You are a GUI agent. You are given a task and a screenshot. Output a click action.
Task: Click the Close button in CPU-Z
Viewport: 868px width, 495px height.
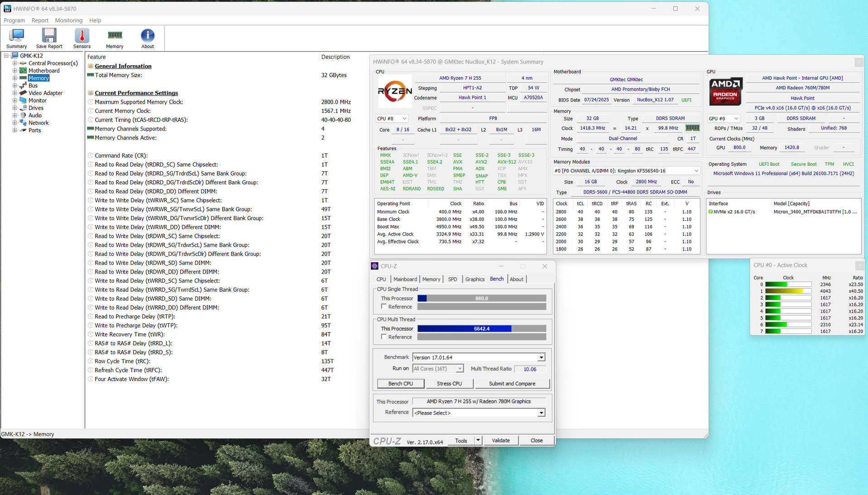pos(537,441)
